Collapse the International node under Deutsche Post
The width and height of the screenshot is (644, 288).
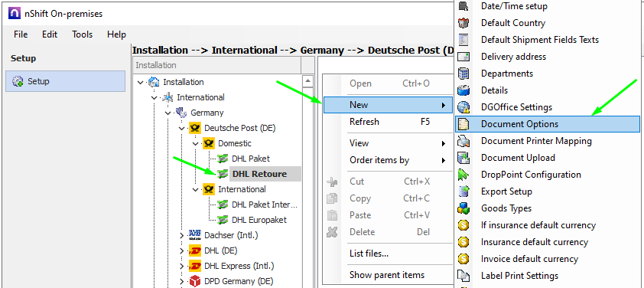click(196, 189)
